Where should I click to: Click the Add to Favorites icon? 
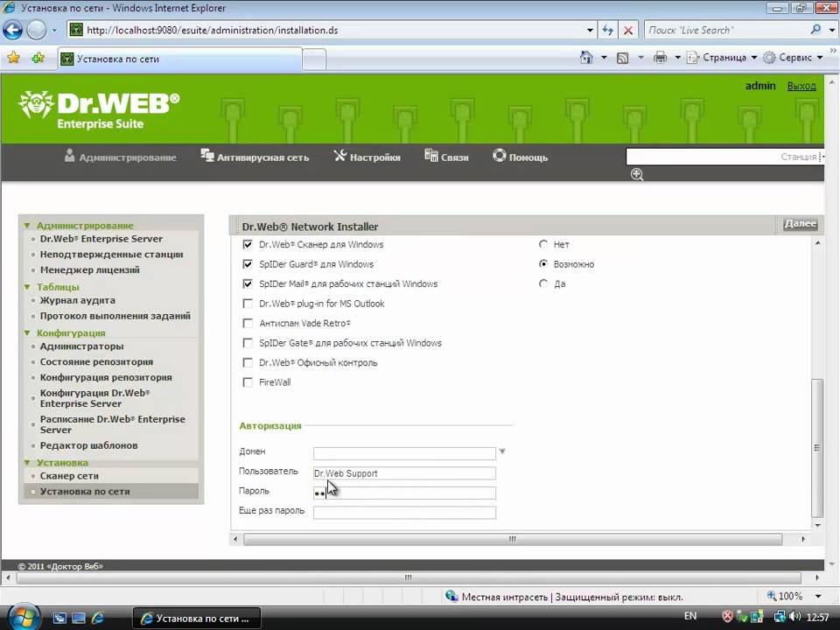pyautogui.click(x=38, y=58)
